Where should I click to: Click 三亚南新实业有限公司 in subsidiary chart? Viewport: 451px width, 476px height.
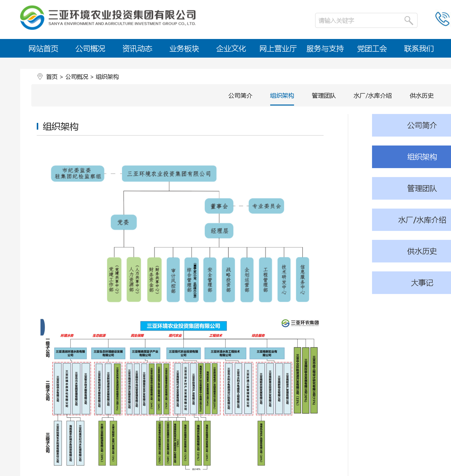click(267, 353)
